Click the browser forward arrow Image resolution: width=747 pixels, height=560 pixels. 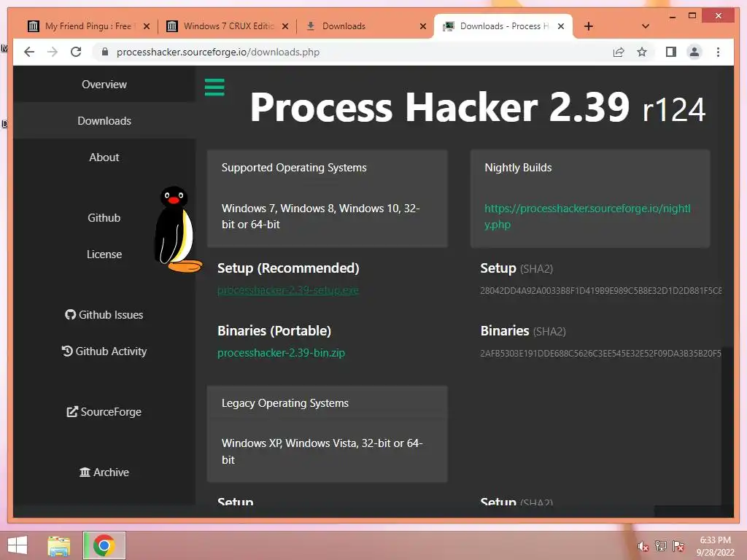click(x=53, y=52)
